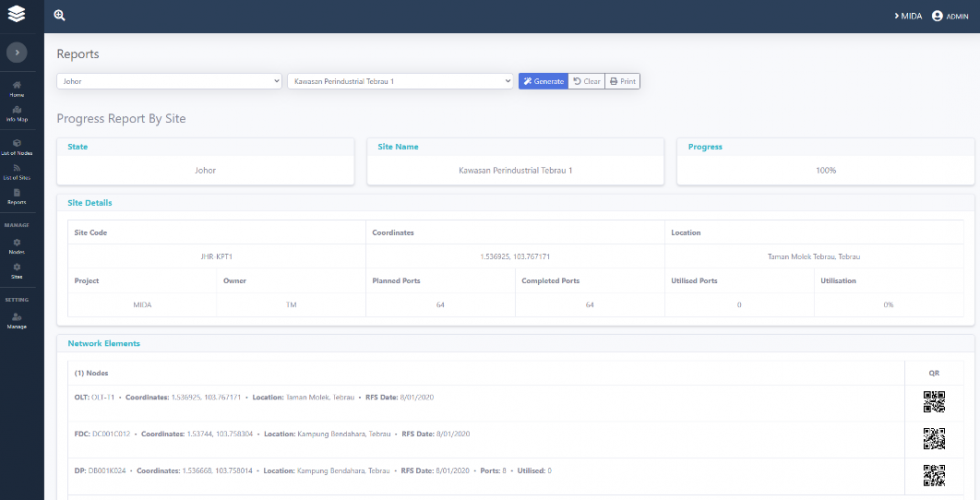Open Sites under the Manage section

tap(17, 271)
